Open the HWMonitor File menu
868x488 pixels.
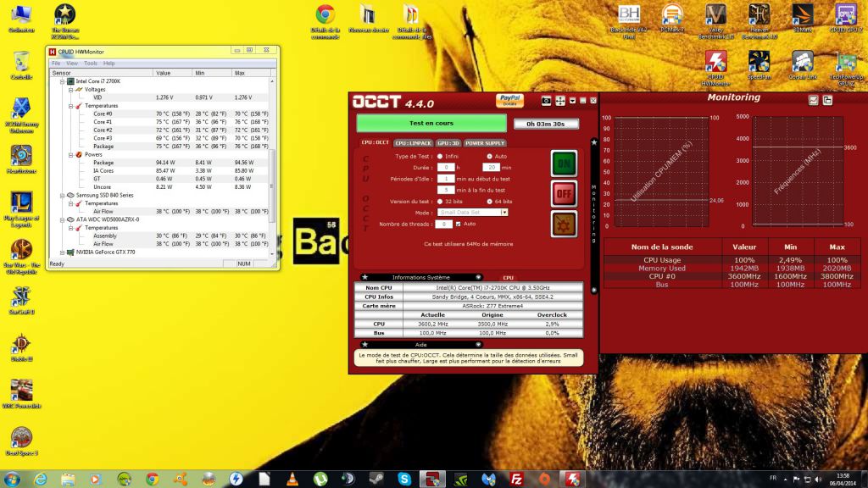56,63
